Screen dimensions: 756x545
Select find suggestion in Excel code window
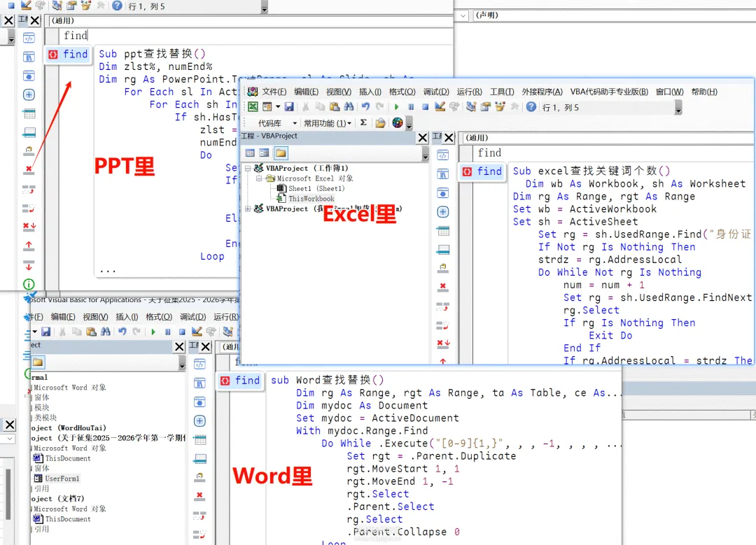pos(482,171)
